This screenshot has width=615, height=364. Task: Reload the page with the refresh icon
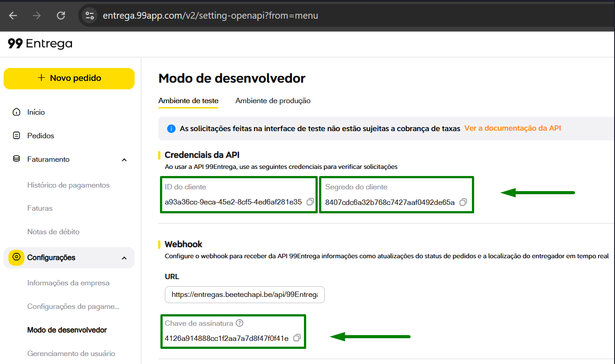pos(61,16)
